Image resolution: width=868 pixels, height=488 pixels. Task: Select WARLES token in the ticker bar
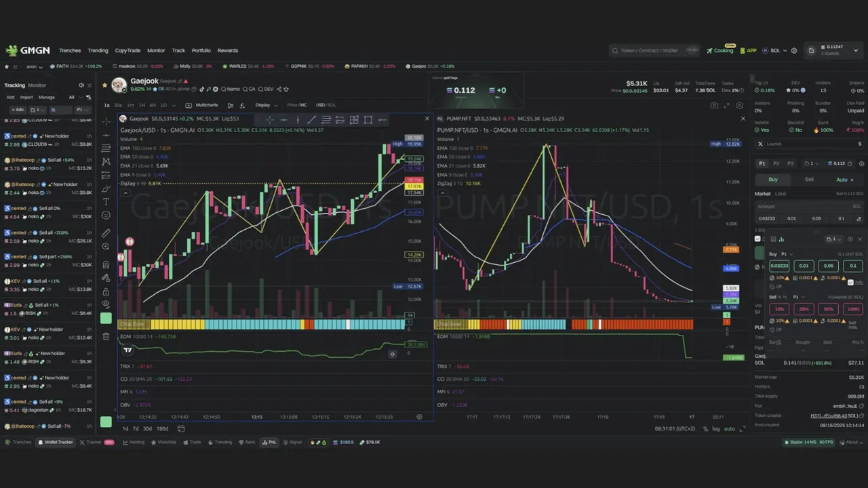(248, 66)
